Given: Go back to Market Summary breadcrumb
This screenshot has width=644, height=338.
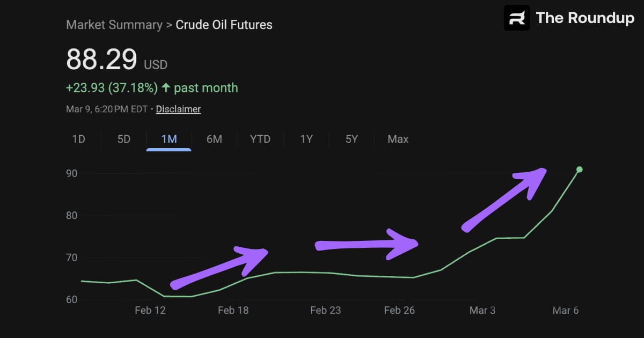Looking at the screenshot, I should coord(114,25).
